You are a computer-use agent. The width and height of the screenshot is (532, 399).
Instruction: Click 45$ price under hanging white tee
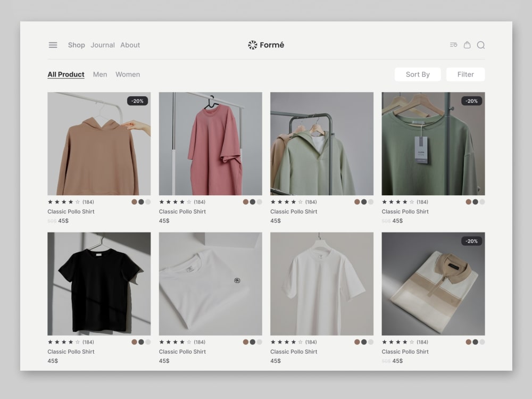coord(276,361)
